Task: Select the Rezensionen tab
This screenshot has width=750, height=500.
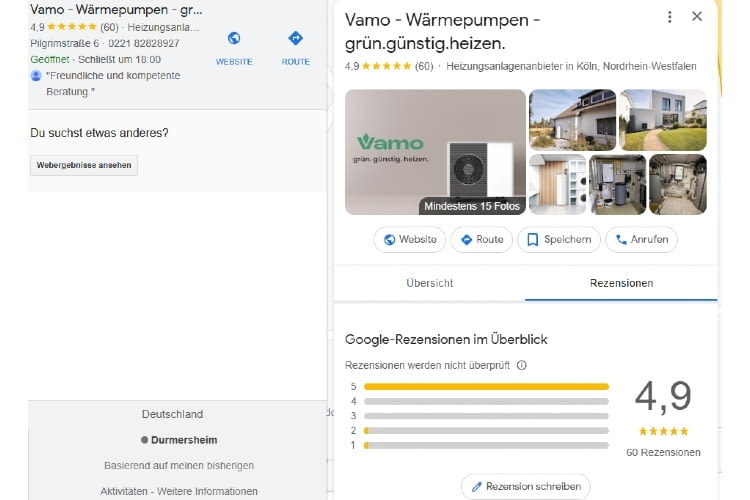Action: [x=621, y=283]
